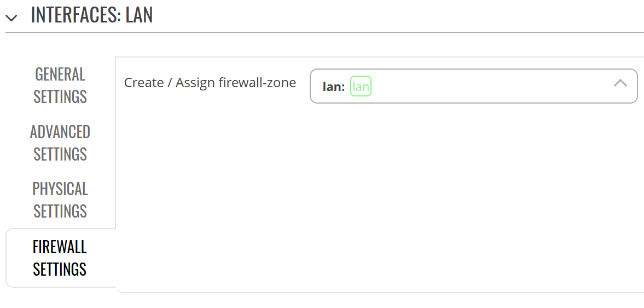644x308 pixels.
Task: Click the word GENERAL in the sidebar
Action: (60, 75)
